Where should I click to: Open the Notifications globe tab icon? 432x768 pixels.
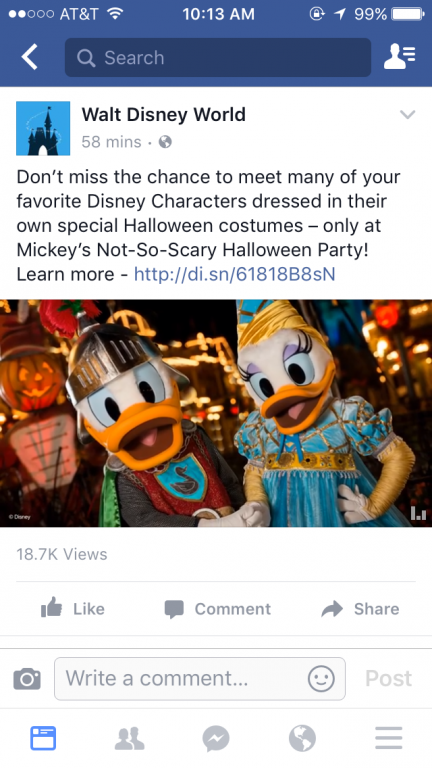pyautogui.click(x=302, y=738)
